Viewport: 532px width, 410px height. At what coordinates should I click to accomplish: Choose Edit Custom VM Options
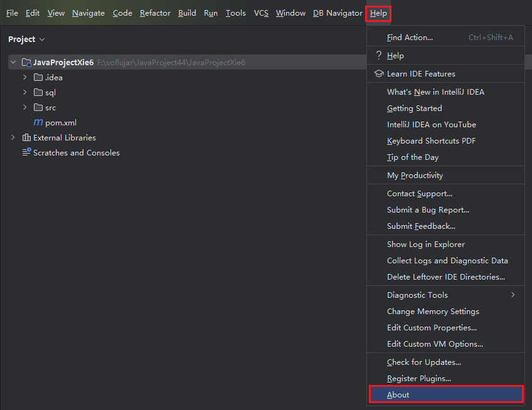(x=445, y=344)
